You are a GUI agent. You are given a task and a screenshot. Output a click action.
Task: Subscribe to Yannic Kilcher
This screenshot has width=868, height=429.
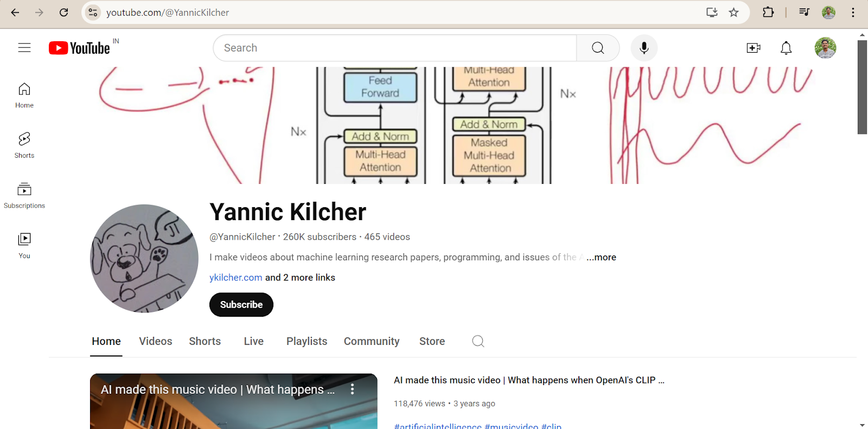[x=241, y=305]
